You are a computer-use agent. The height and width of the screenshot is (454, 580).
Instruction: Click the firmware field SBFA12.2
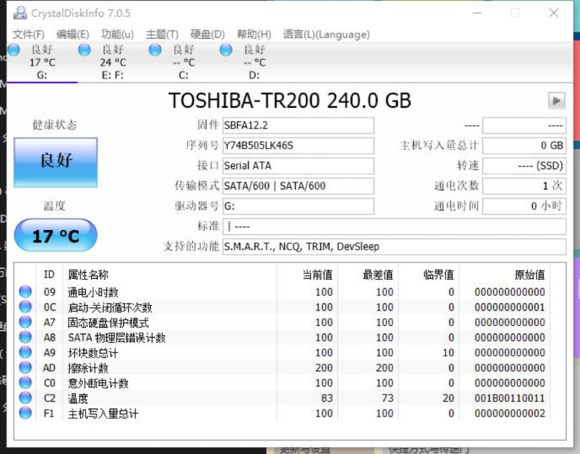298,125
